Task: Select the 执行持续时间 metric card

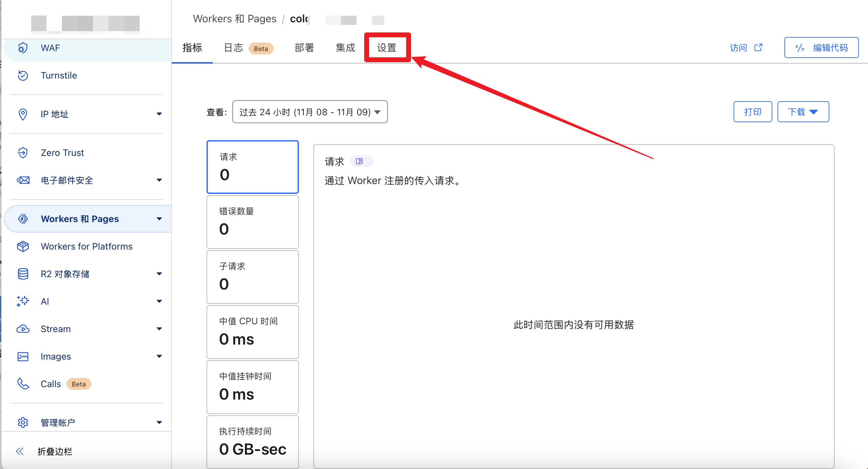Action: click(252, 442)
